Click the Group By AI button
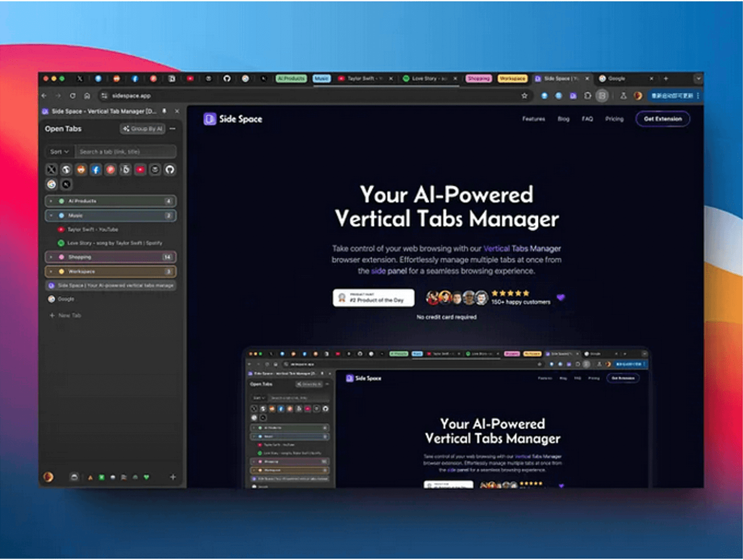 (143, 129)
